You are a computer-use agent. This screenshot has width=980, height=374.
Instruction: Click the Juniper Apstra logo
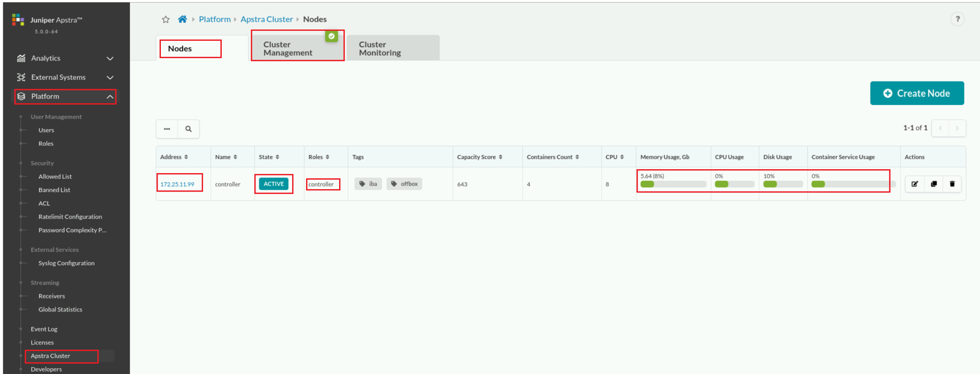click(18, 20)
